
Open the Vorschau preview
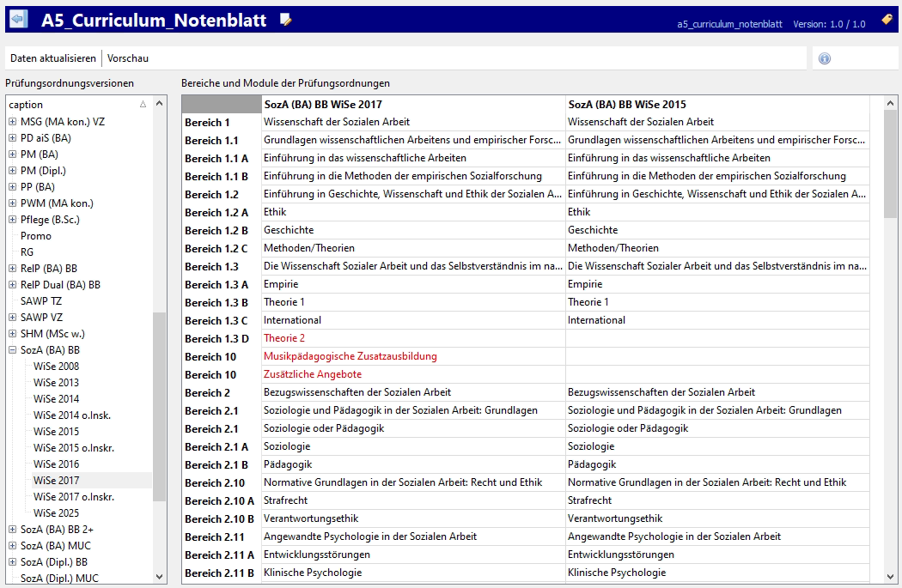[x=128, y=58]
